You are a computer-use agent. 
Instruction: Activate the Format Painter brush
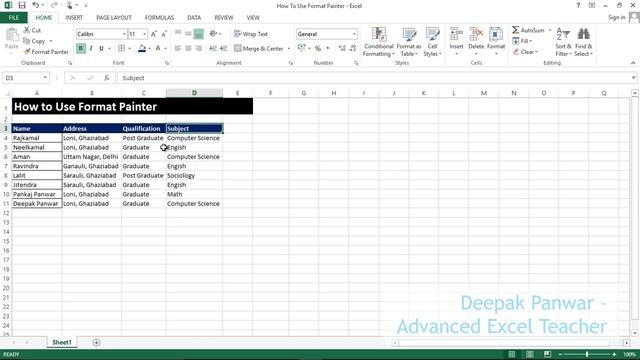point(46,51)
